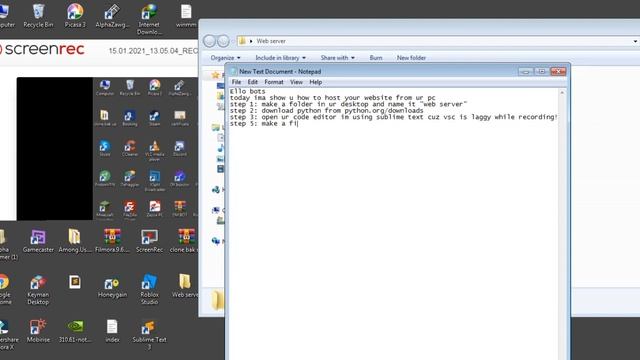Click the recording filename 15.01.2021_13.05.04
This screenshot has height=360, width=640.
click(153, 51)
